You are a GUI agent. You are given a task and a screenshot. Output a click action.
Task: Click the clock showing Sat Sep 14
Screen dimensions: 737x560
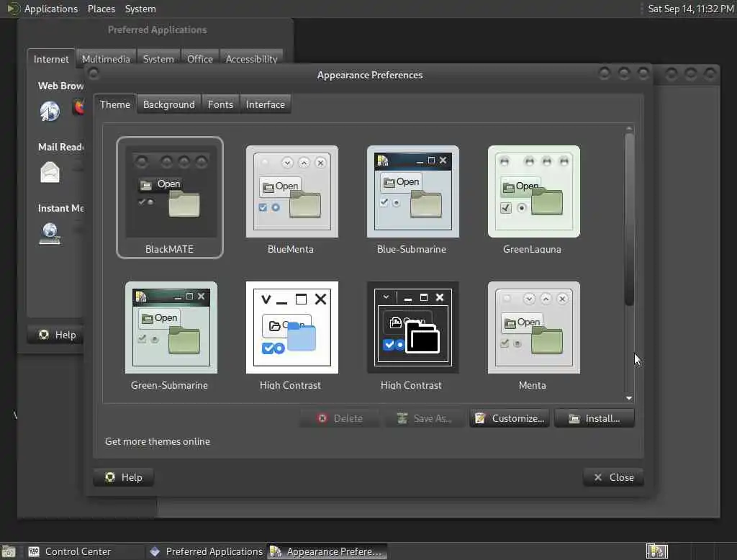coord(690,9)
